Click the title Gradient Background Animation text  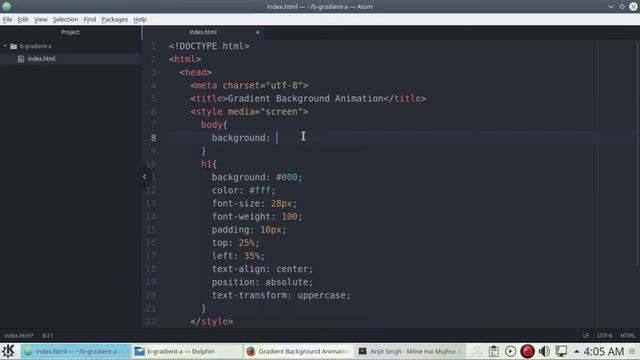305,98
